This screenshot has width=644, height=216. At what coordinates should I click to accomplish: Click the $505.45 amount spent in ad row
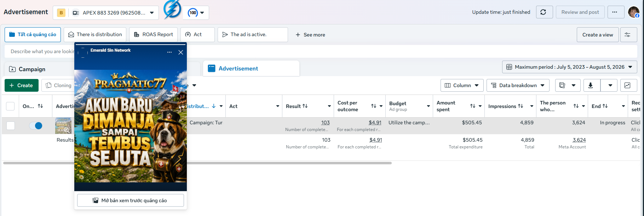472,123
